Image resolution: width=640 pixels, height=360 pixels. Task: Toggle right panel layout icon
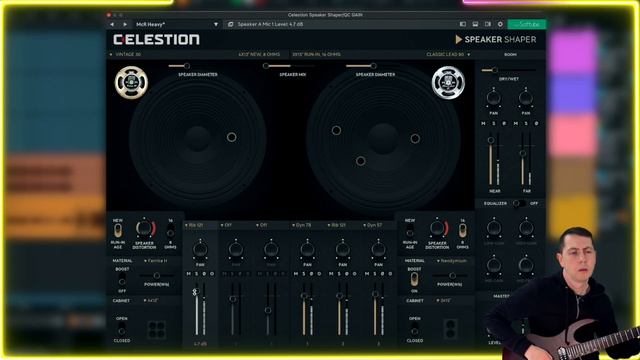tap(488, 24)
